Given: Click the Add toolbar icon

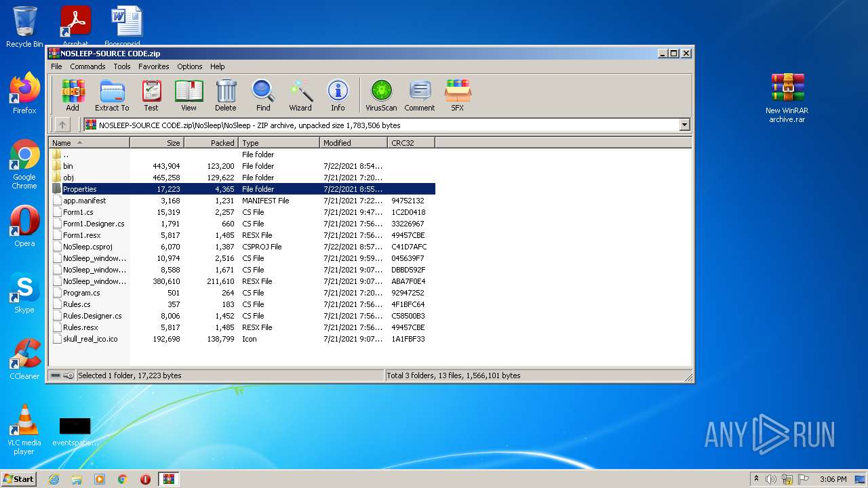Looking at the screenshot, I should pyautogui.click(x=73, y=95).
